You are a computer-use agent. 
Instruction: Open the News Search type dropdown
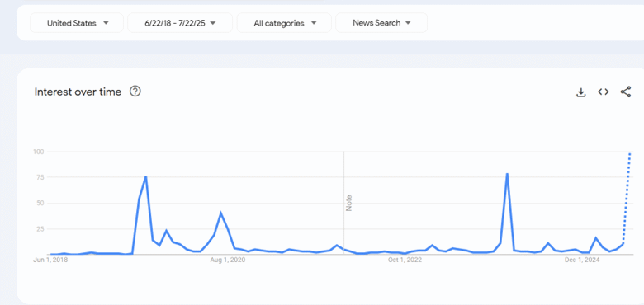pyautogui.click(x=381, y=23)
